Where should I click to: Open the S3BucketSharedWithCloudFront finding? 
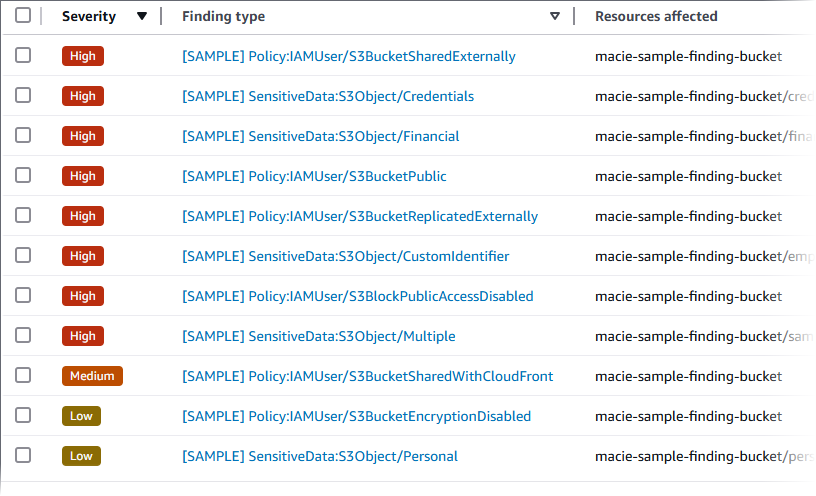[x=367, y=377]
